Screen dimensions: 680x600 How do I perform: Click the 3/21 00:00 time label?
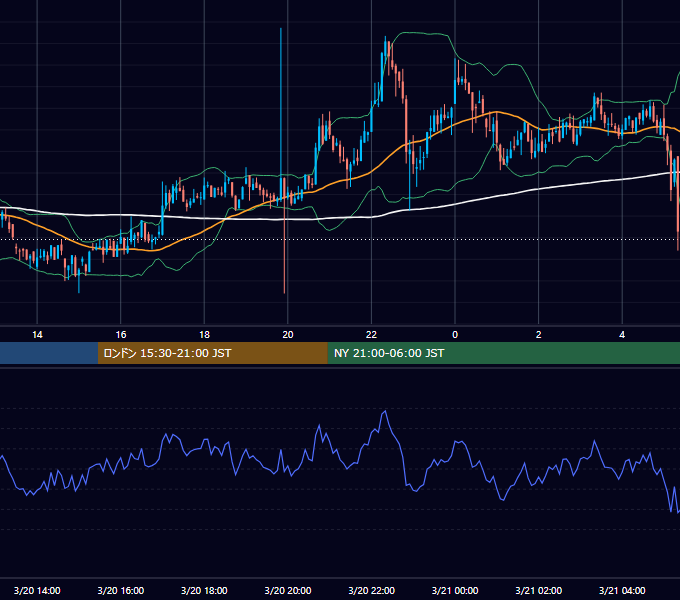coord(455,590)
